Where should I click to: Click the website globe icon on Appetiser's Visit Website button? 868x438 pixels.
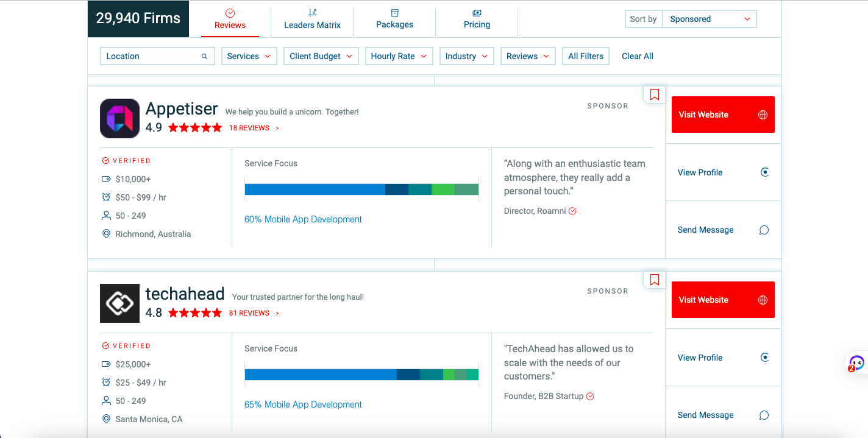click(763, 115)
